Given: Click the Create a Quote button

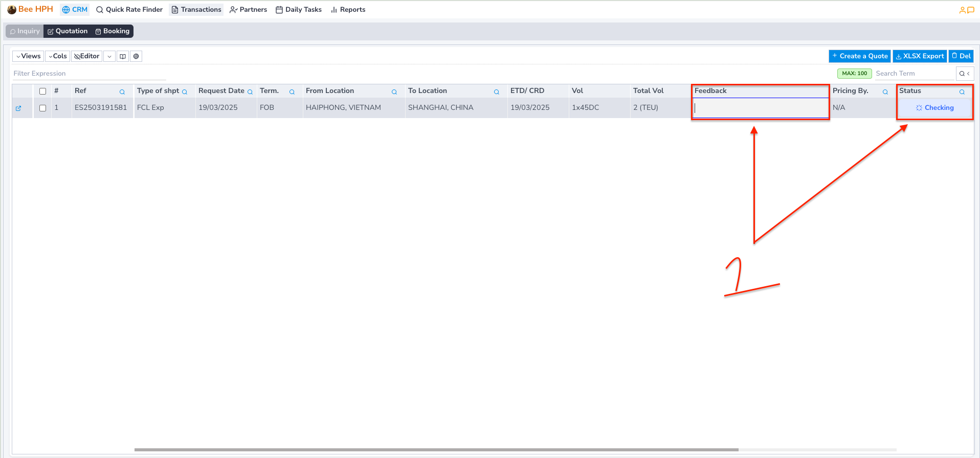Looking at the screenshot, I should click(859, 56).
